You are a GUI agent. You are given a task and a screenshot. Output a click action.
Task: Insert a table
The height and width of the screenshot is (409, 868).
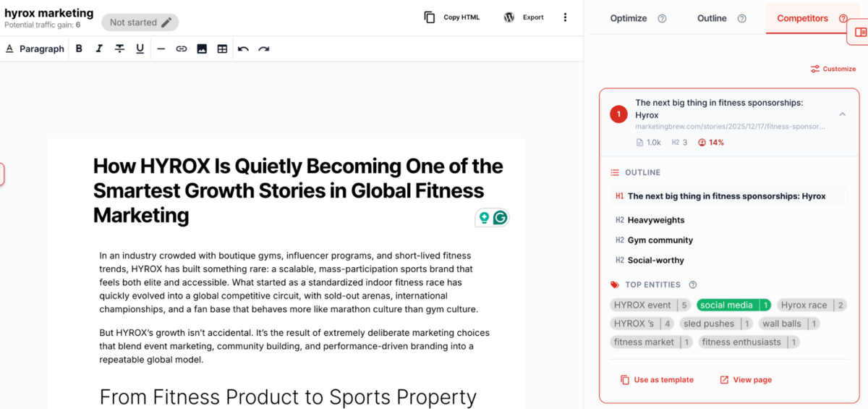coord(222,49)
